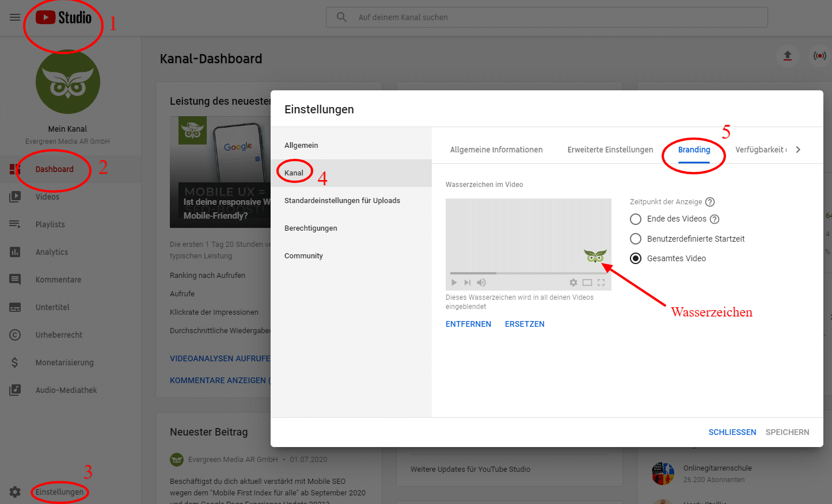Switch to the Branding tab
This screenshot has height=504, width=832.
click(x=694, y=150)
